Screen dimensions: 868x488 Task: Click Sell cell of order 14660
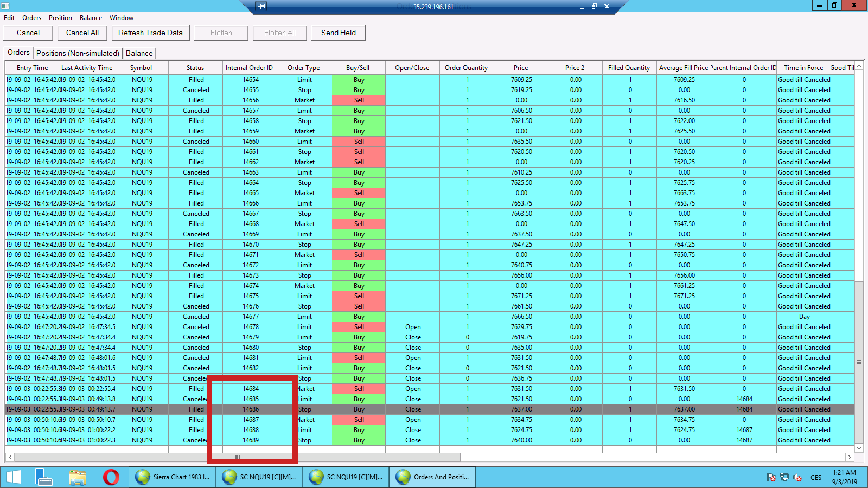(x=359, y=142)
